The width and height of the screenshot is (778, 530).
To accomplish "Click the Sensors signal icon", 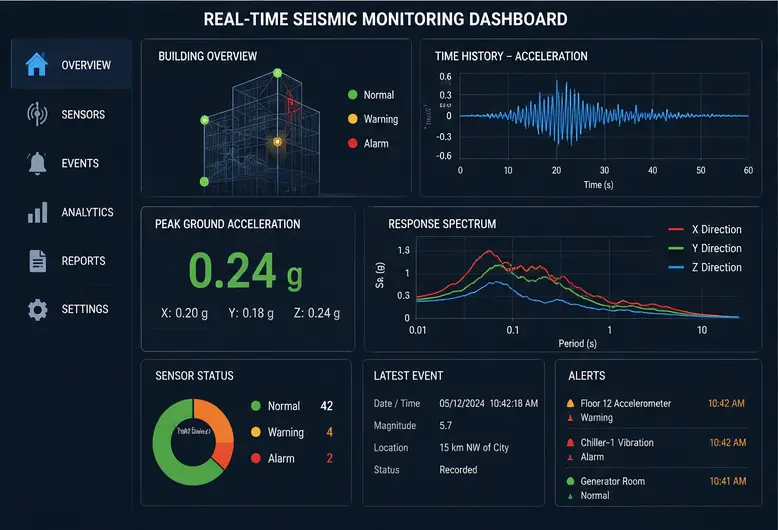I will (37, 114).
